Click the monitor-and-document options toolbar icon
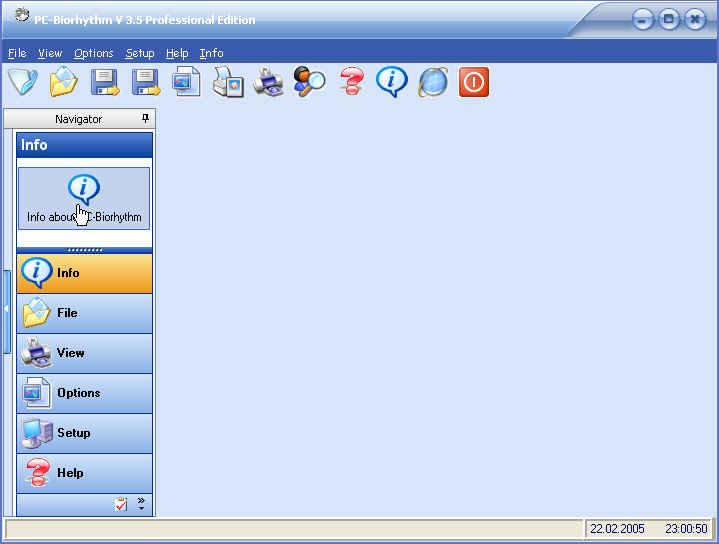 (x=187, y=82)
